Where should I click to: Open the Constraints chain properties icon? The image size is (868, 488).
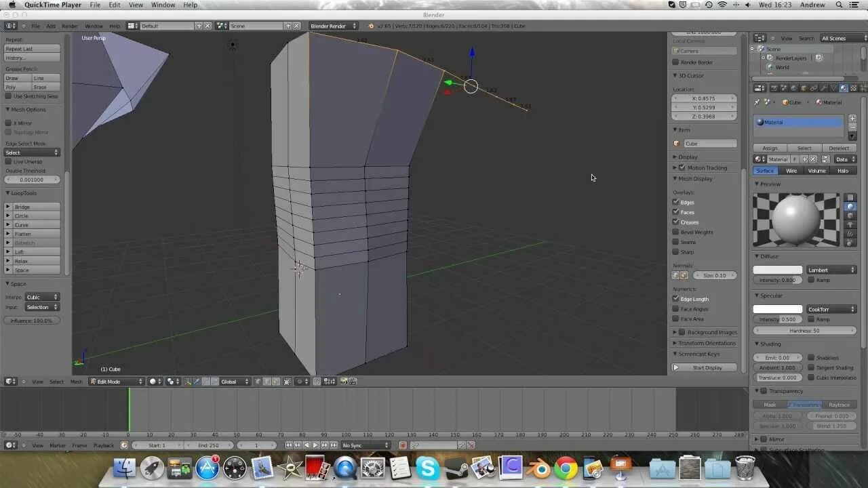pyautogui.click(x=813, y=88)
